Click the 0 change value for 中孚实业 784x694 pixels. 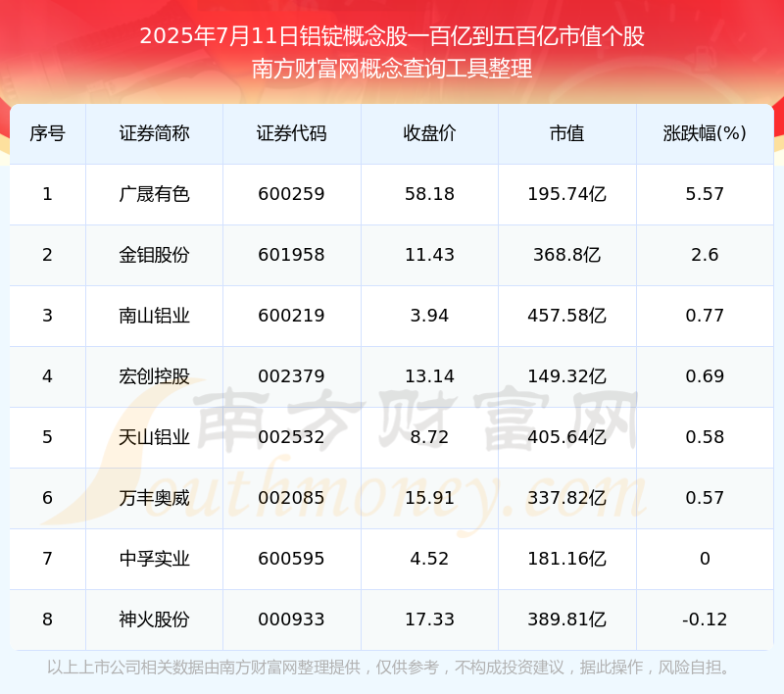[x=705, y=559]
